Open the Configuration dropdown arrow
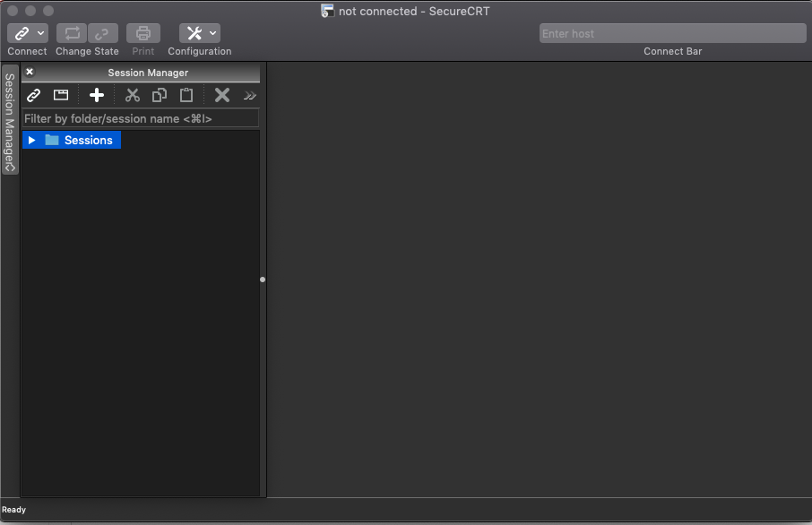This screenshot has width=812, height=525. 212,32
